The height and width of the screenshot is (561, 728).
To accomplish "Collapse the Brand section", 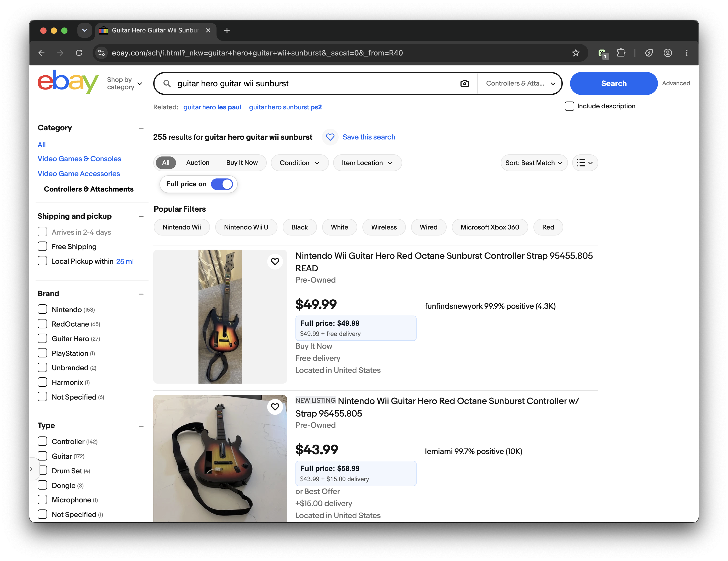I will (x=141, y=294).
